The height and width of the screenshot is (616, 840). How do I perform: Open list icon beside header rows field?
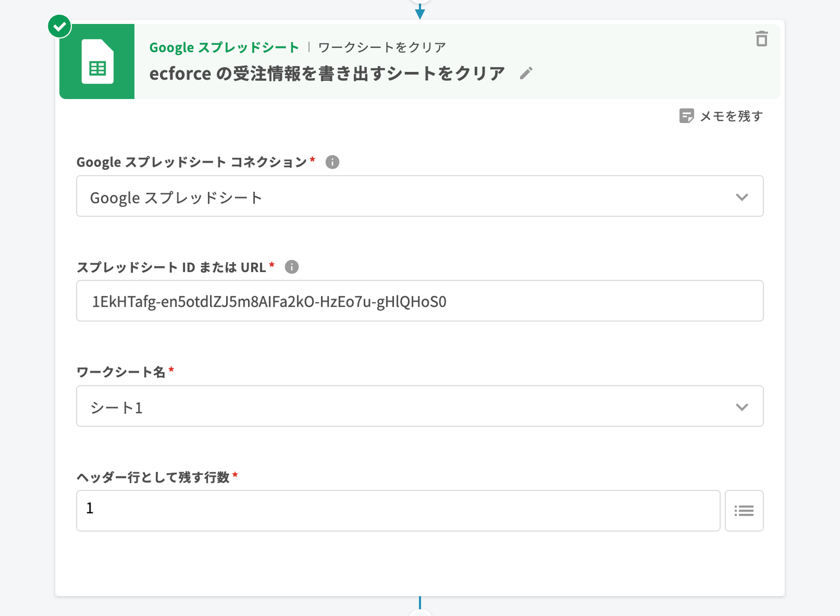744,511
